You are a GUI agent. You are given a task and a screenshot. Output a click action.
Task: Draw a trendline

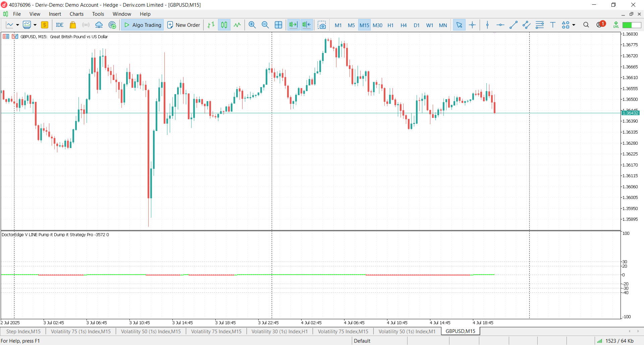514,25
